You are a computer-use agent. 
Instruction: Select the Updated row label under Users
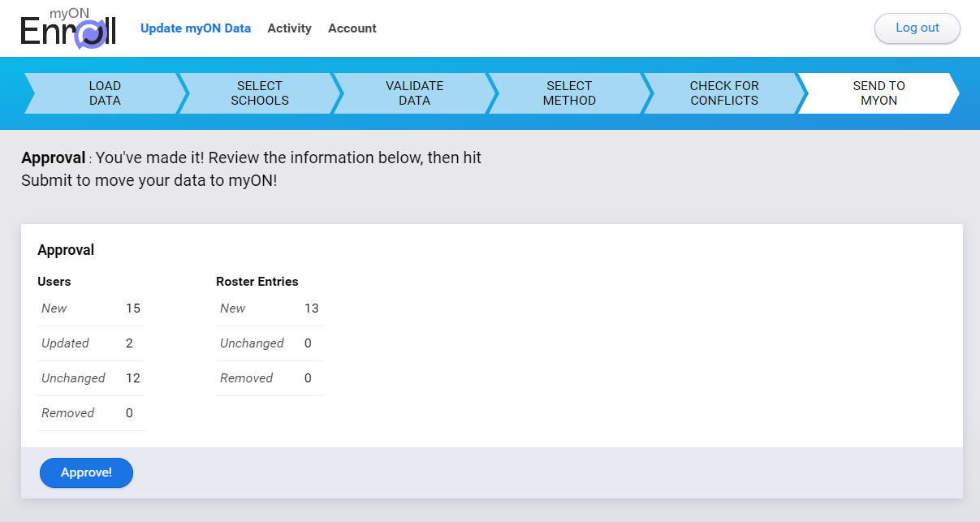point(65,343)
